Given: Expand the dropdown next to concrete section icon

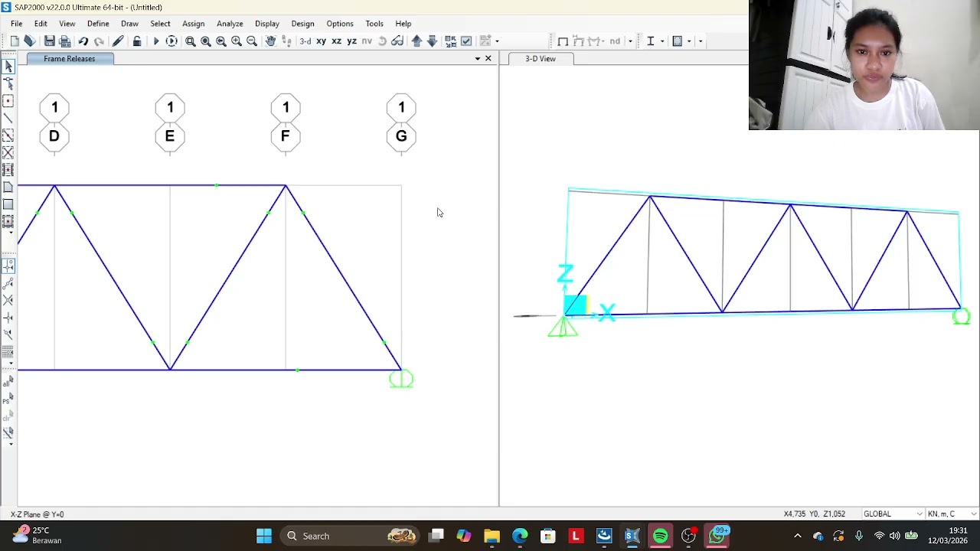Looking at the screenshot, I should (x=689, y=41).
